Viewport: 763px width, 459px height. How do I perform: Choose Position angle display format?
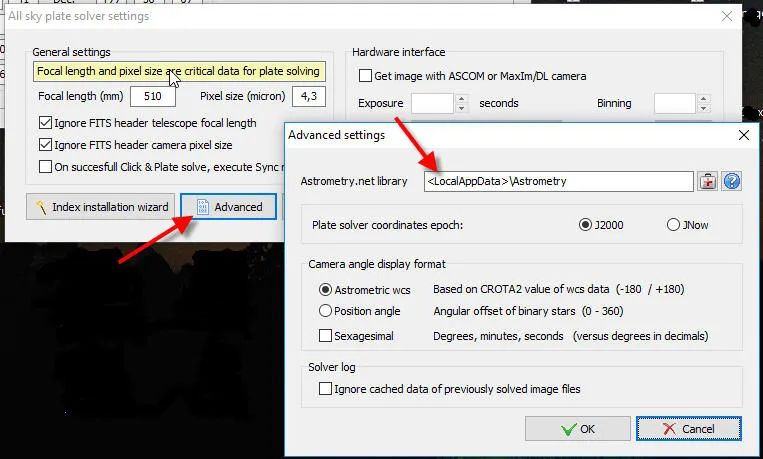click(x=326, y=313)
